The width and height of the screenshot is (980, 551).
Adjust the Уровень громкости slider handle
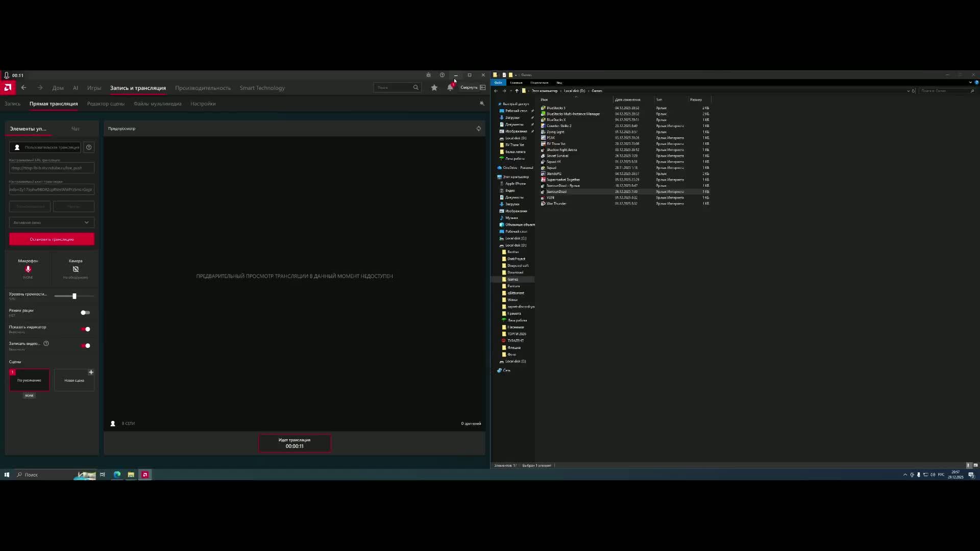pyautogui.click(x=75, y=296)
